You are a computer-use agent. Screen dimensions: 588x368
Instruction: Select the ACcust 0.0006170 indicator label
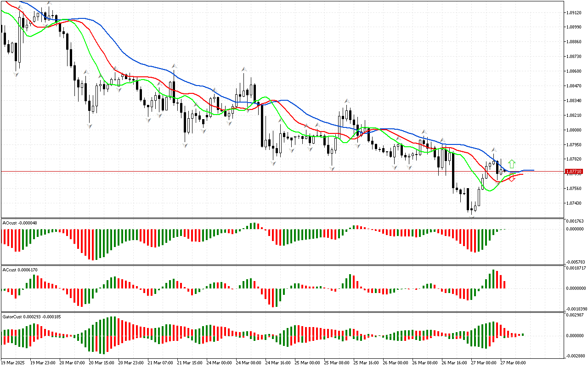coord(20,269)
